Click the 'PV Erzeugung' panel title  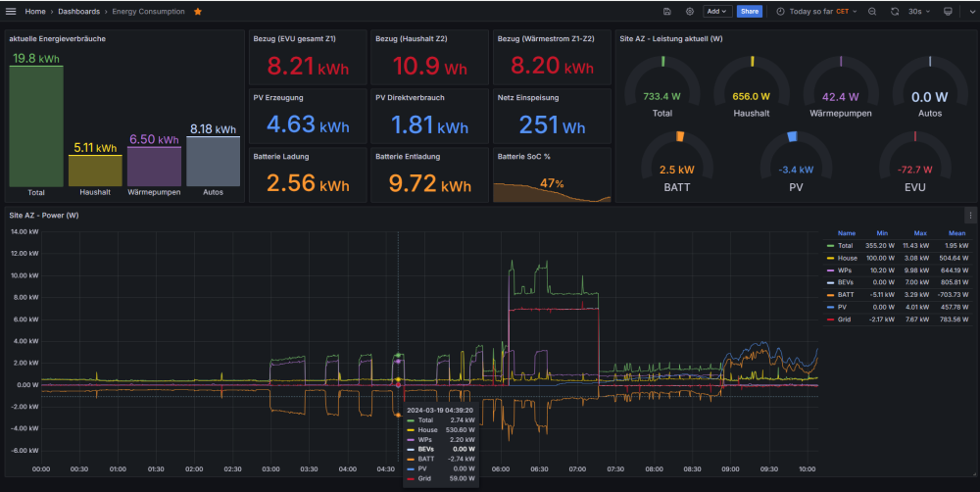278,98
